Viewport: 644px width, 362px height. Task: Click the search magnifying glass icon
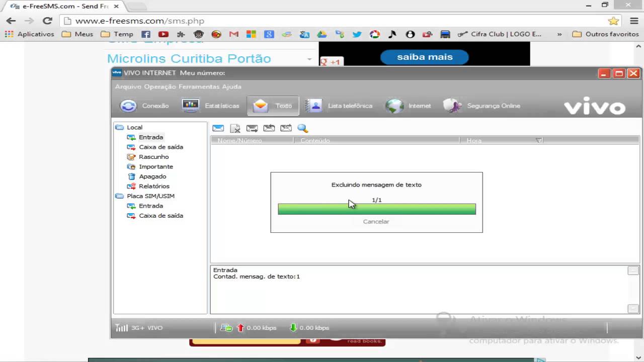click(302, 128)
